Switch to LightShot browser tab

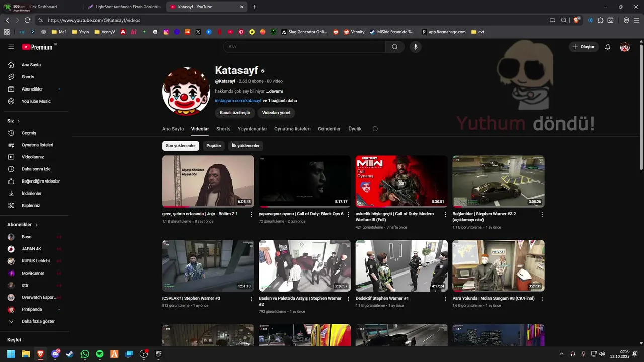pos(124,7)
